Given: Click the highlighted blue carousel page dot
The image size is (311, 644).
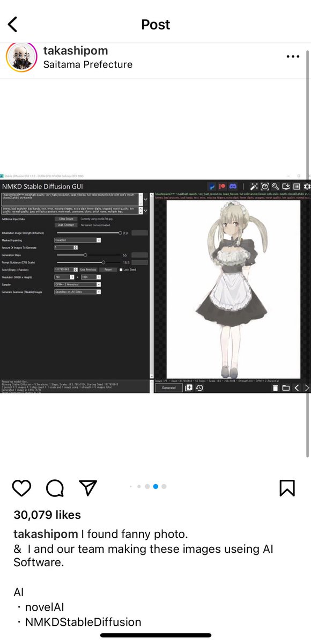Looking at the screenshot, I should (155, 486).
